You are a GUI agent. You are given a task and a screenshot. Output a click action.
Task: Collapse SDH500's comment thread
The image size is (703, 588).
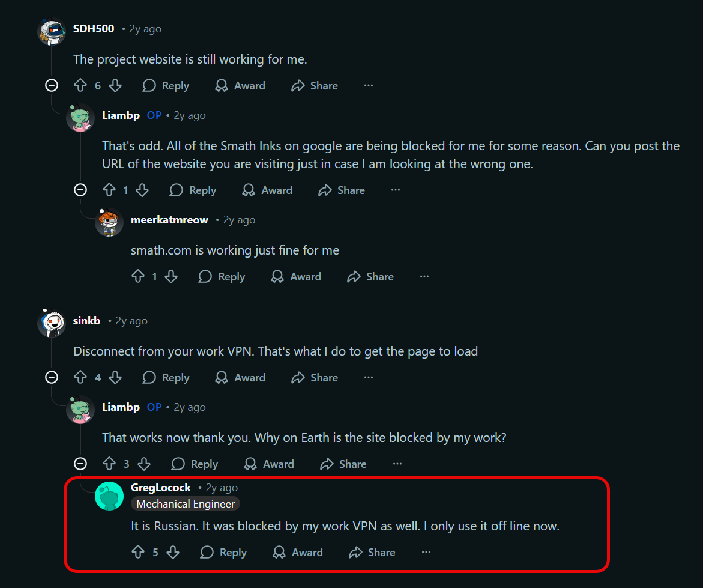pos(52,85)
